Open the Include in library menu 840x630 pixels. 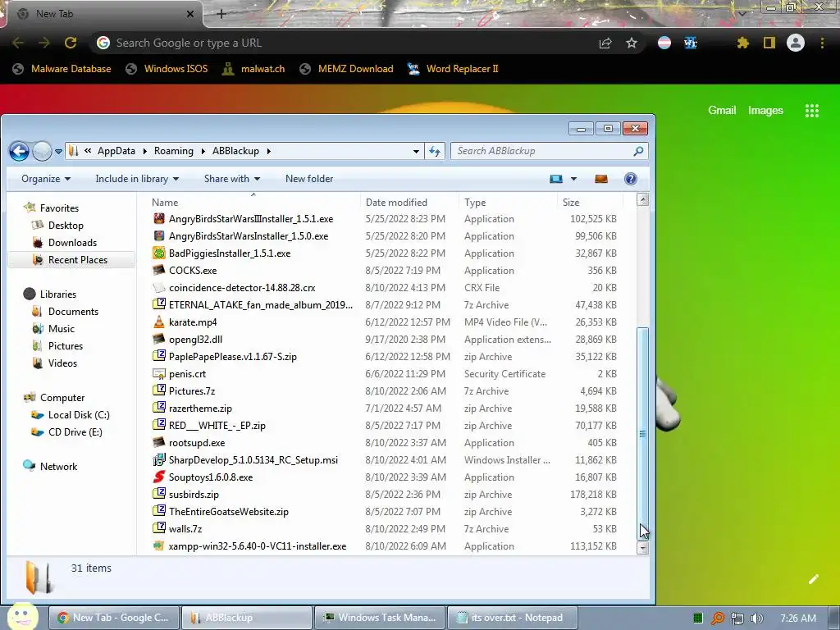[x=137, y=179]
